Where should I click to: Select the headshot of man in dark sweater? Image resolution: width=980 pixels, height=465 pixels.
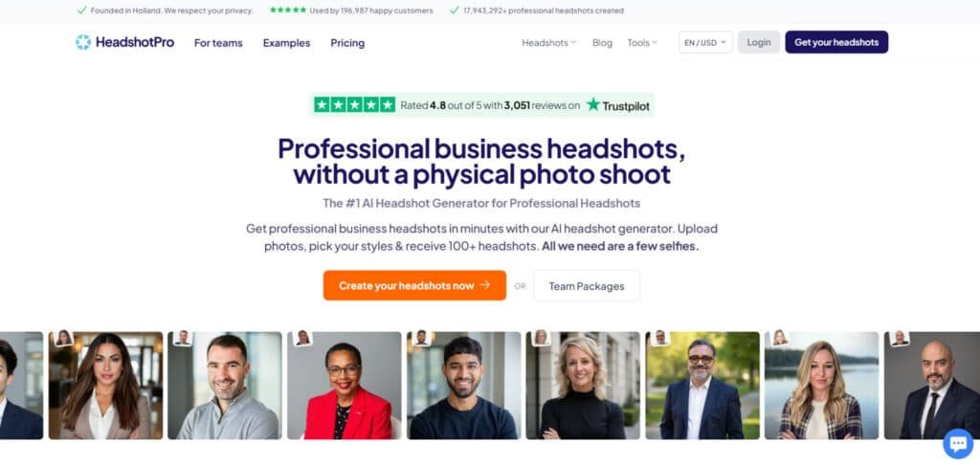464,386
